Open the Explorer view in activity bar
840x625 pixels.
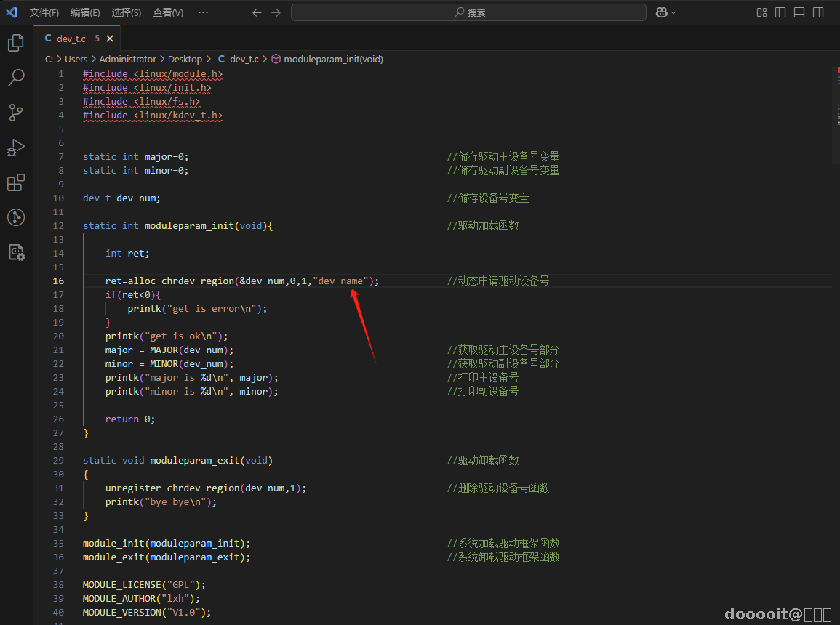[x=16, y=43]
